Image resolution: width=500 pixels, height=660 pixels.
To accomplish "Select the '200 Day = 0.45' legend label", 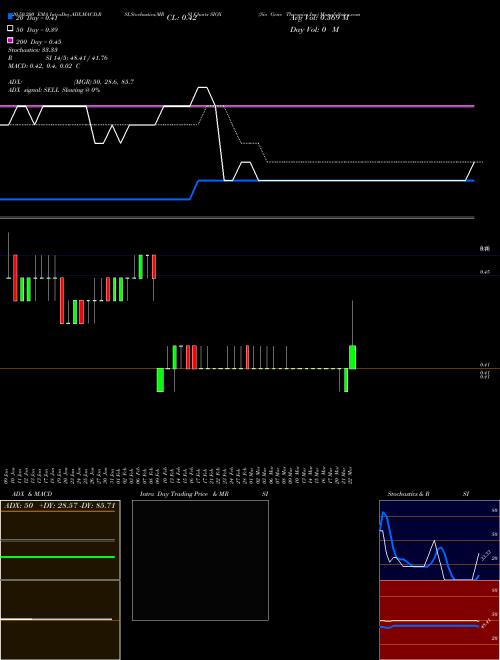I will [x=38, y=42].
